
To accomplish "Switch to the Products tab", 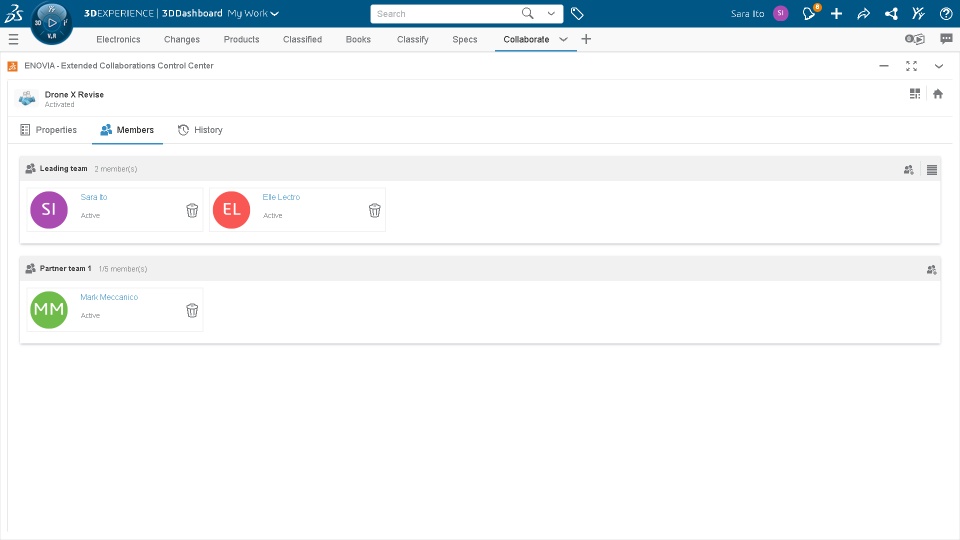I will (x=241, y=39).
